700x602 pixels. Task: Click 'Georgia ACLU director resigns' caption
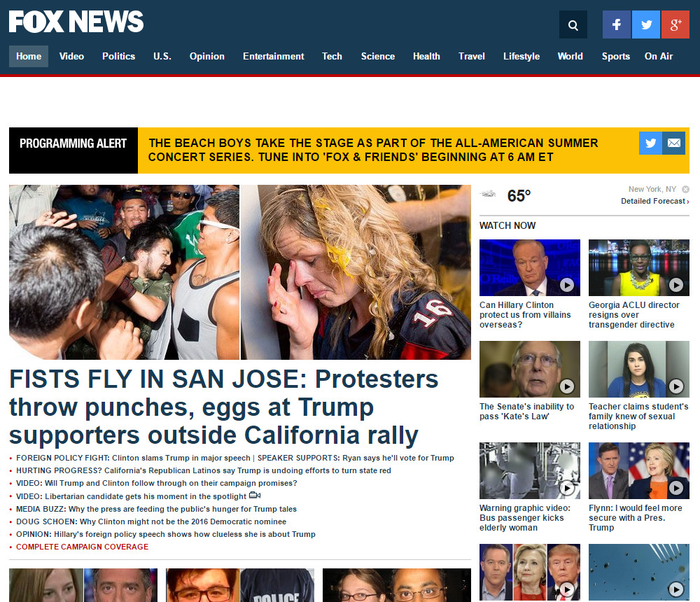(634, 314)
